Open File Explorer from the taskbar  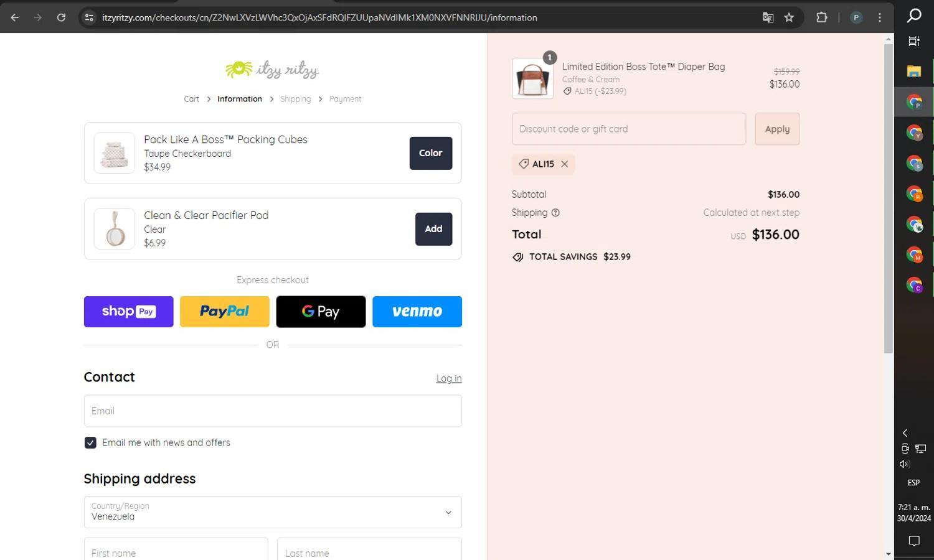(x=914, y=72)
